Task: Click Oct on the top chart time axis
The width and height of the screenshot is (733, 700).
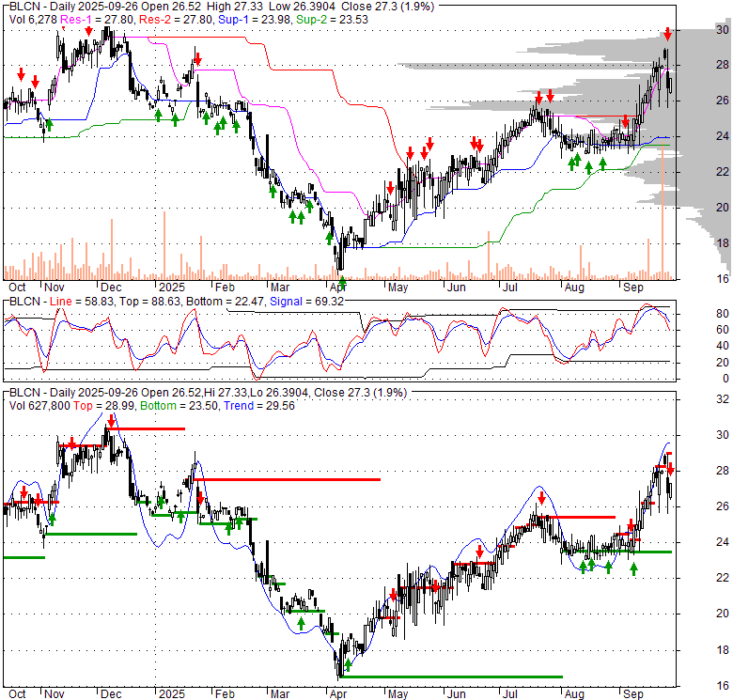Action: click(x=17, y=287)
